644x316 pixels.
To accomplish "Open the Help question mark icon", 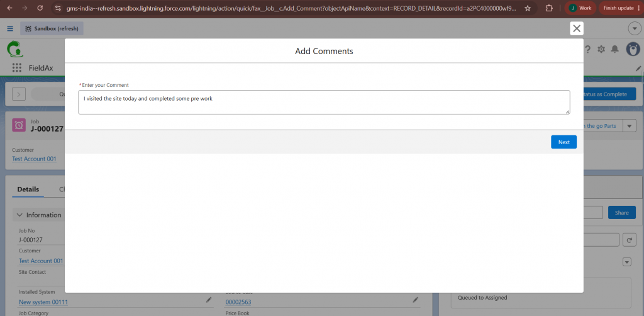I will click(x=588, y=49).
